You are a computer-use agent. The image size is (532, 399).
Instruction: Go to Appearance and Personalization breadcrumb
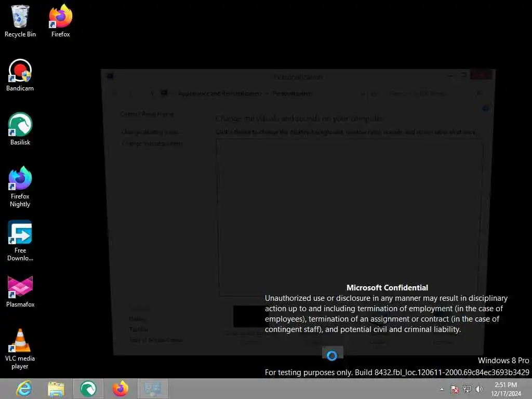click(220, 94)
